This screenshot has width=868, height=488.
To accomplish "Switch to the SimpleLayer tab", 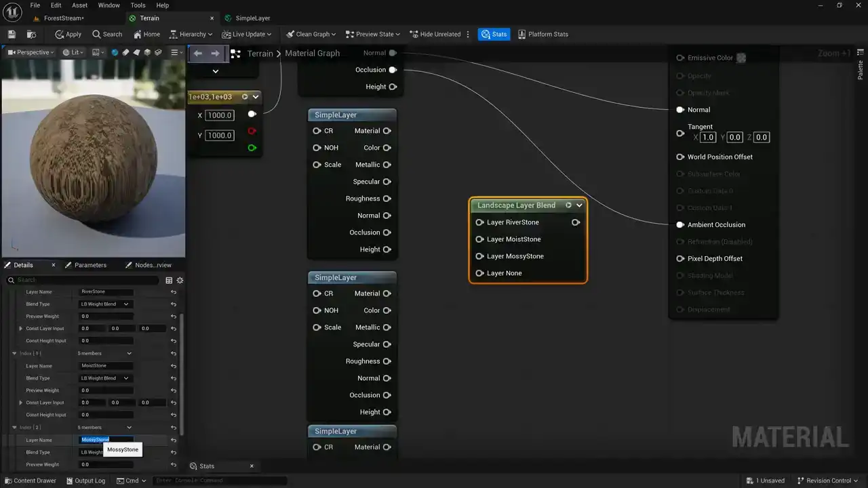I will pos(252,18).
